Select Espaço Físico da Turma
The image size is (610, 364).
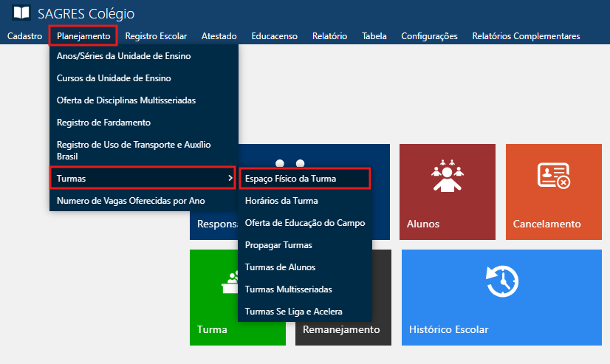pyautogui.click(x=304, y=178)
